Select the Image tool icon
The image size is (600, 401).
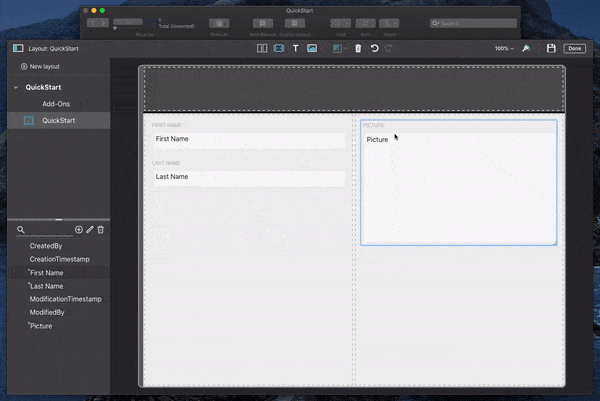point(312,48)
